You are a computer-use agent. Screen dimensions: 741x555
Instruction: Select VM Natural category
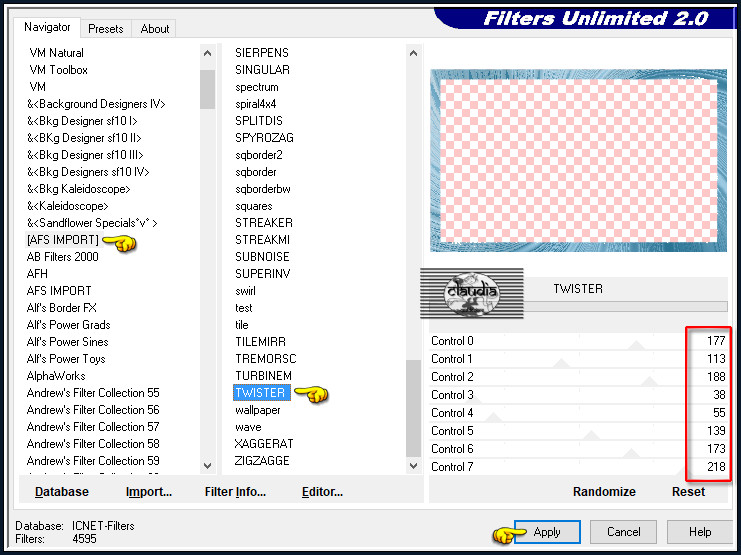click(56, 52)
